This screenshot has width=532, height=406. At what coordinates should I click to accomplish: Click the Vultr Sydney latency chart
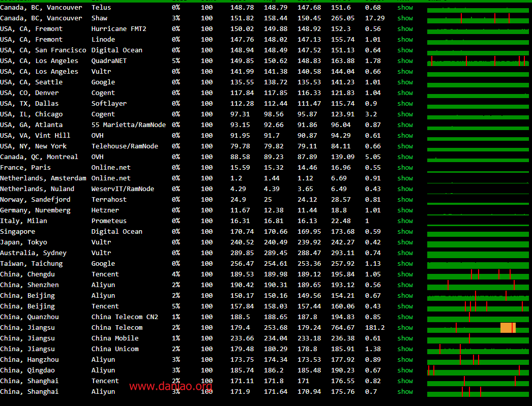click(478, 255)
